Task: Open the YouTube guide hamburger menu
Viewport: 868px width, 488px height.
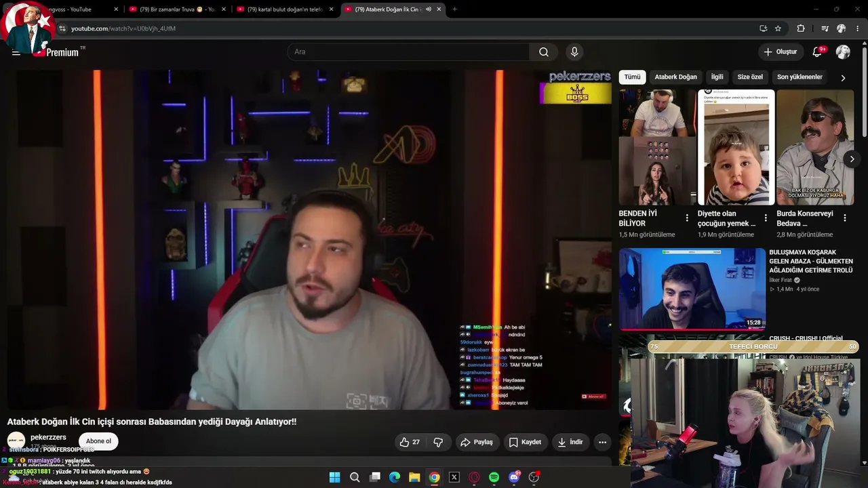Action: click(16, 52)
